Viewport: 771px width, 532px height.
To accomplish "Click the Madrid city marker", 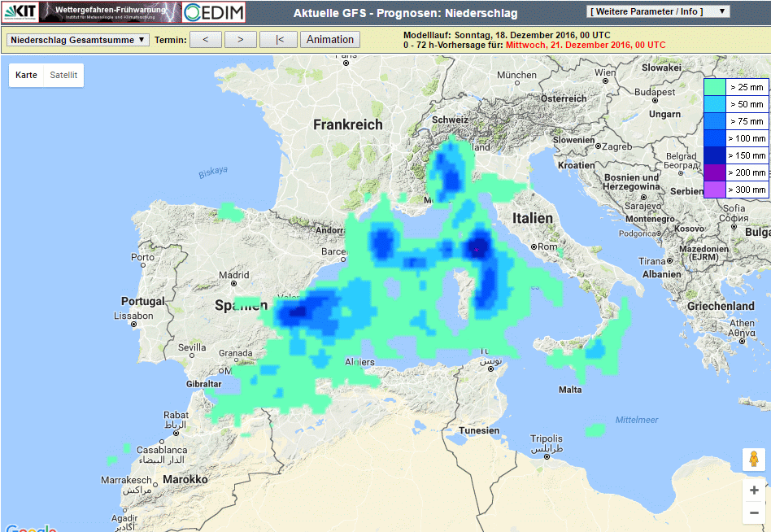I will click(x=233, y=284).
